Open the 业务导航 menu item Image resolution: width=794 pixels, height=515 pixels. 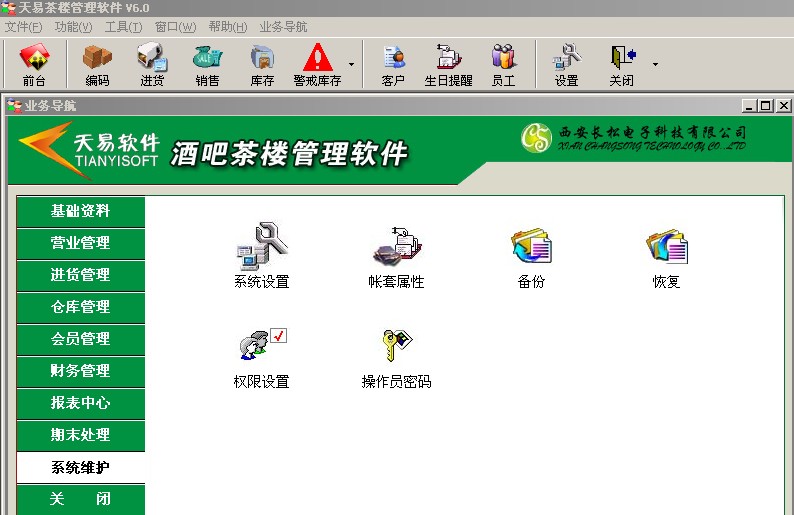point(283,27)
